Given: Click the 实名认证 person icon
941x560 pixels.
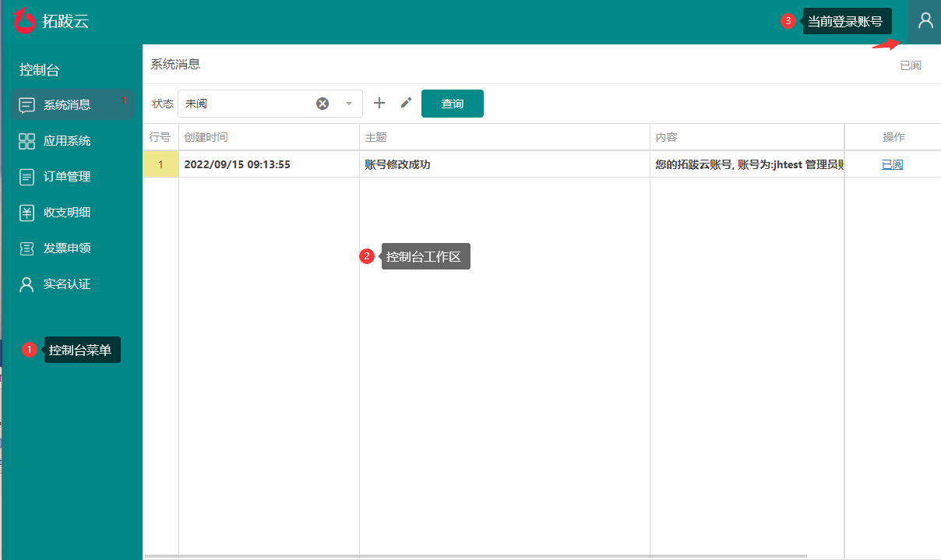Looking at the screenshot, I should point(27,284).
